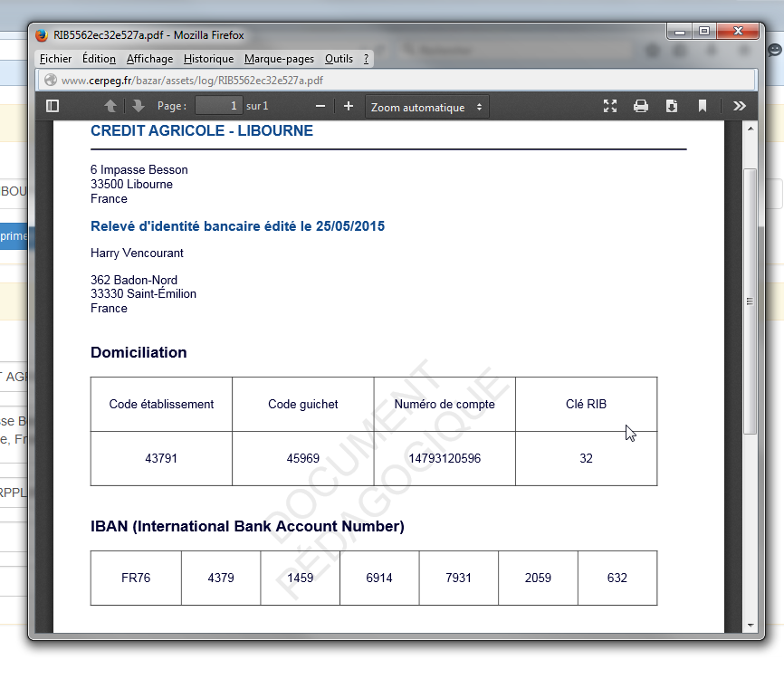Viewport: 784px width, 679px height.
Task: Download the PDF file
Action: coord(672,106)
